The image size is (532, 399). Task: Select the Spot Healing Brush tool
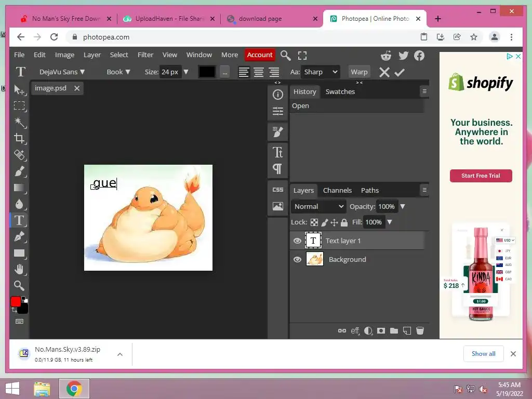pyautogui.click(x=19, y=155)
